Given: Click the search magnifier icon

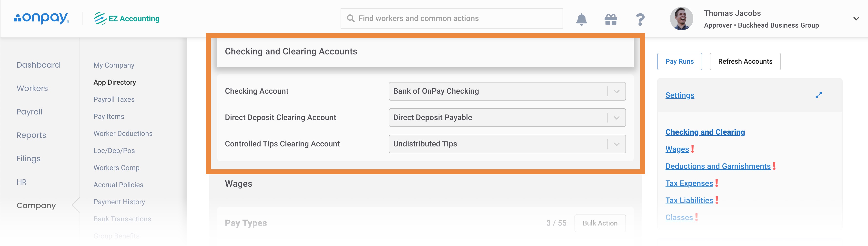Looking at the screenshot, I should point(350,19).
